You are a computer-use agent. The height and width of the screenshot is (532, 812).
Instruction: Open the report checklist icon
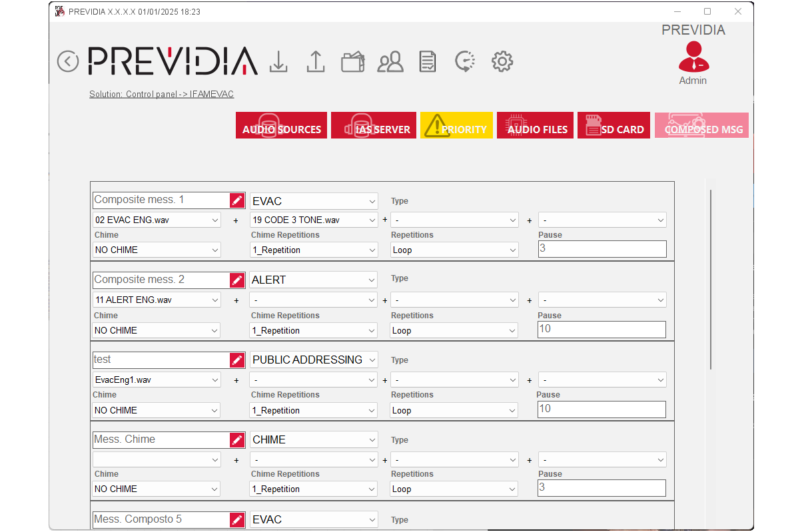428,62
